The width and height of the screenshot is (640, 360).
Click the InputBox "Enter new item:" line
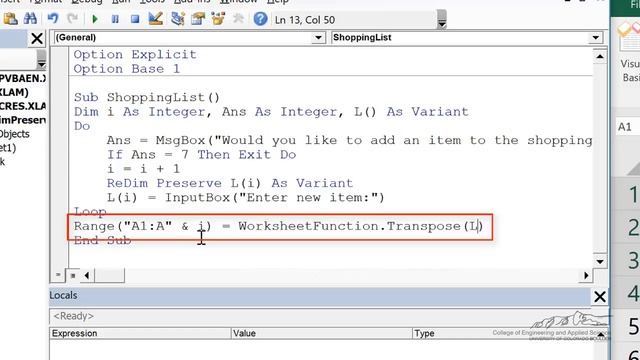245,198
